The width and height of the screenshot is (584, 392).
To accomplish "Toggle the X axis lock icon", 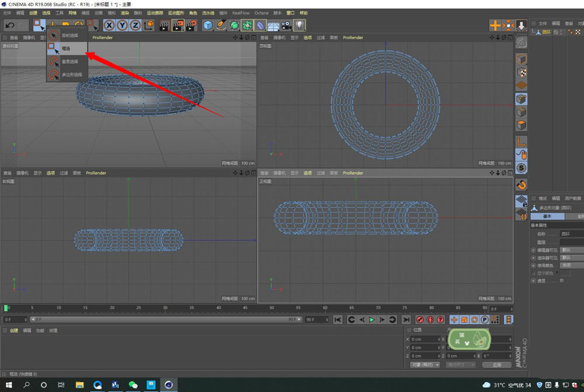I will point(109,25).
